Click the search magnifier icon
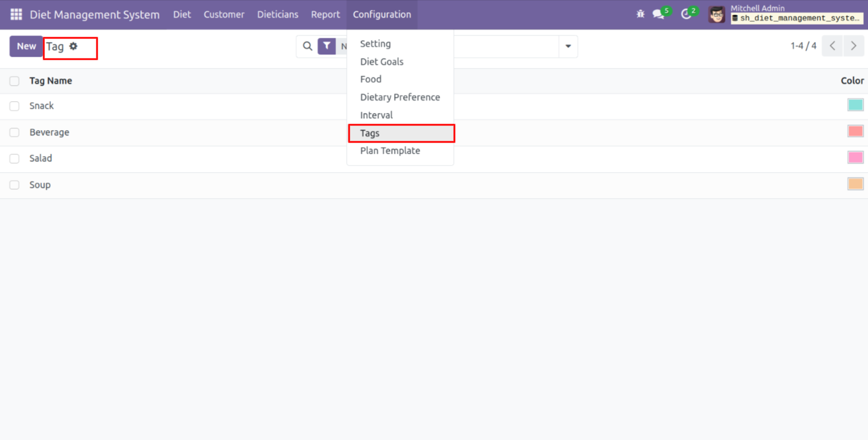Screen dimensions: 868x440 click(308, 46)
